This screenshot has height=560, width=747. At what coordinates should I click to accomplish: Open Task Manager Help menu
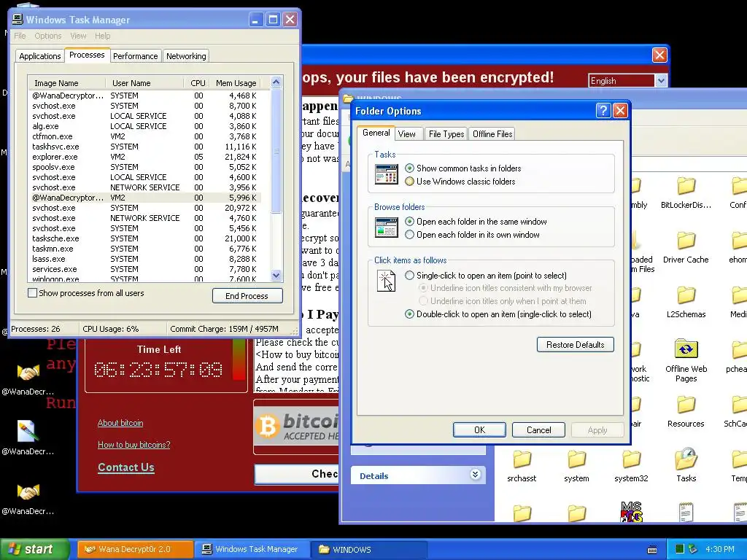[x=102, y=36]
